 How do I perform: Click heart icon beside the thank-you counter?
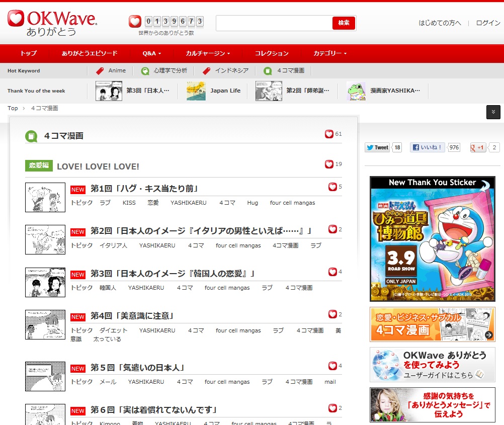[135, 21]
